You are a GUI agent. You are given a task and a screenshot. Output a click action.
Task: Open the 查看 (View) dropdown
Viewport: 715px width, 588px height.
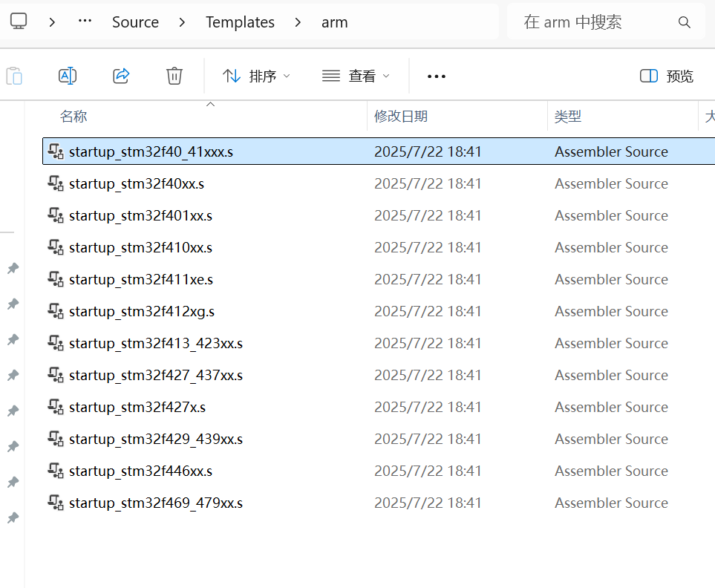pyautogui.click(x=356, y=75)
